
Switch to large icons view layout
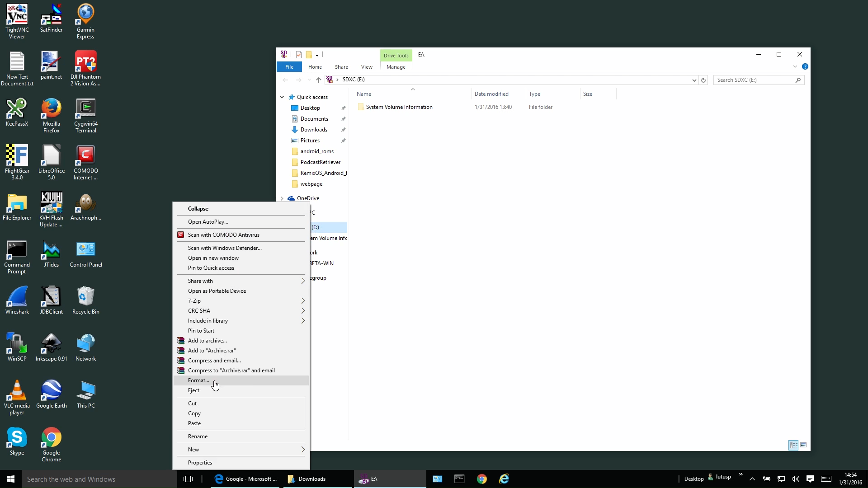[803, 445]
